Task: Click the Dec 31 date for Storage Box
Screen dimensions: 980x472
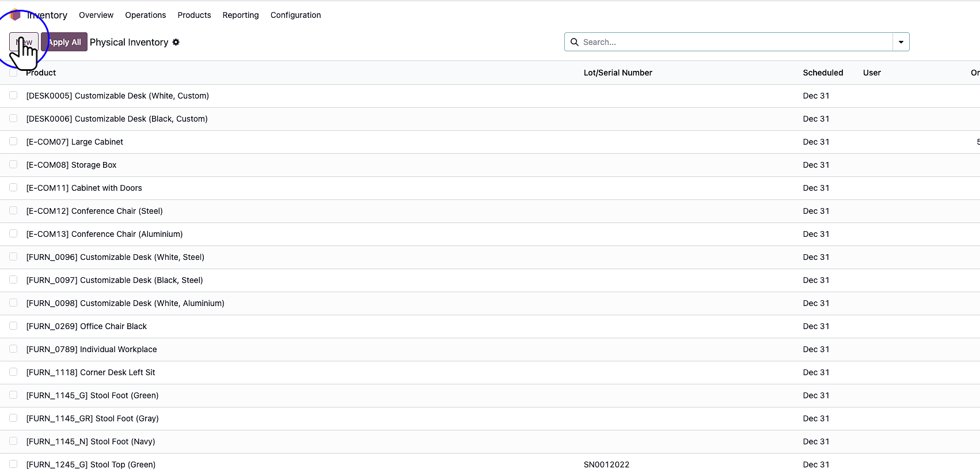Action: click(x=816, y=165)
